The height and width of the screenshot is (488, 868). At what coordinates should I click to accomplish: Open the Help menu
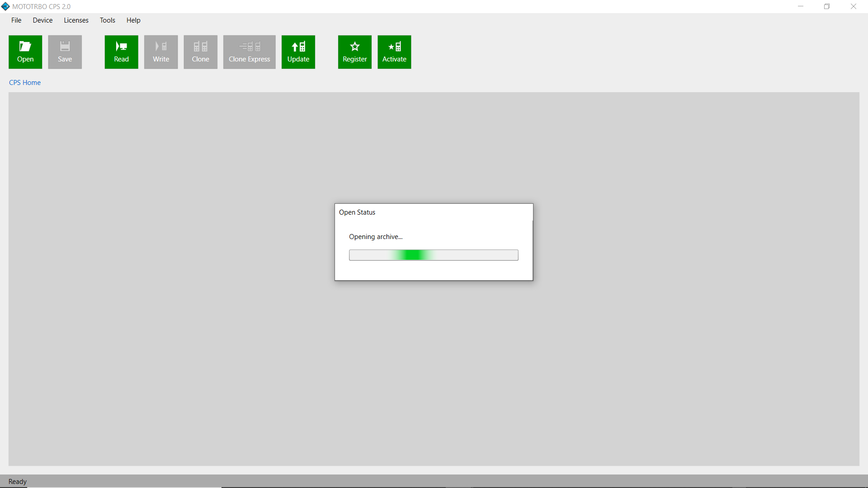point(133,20)
